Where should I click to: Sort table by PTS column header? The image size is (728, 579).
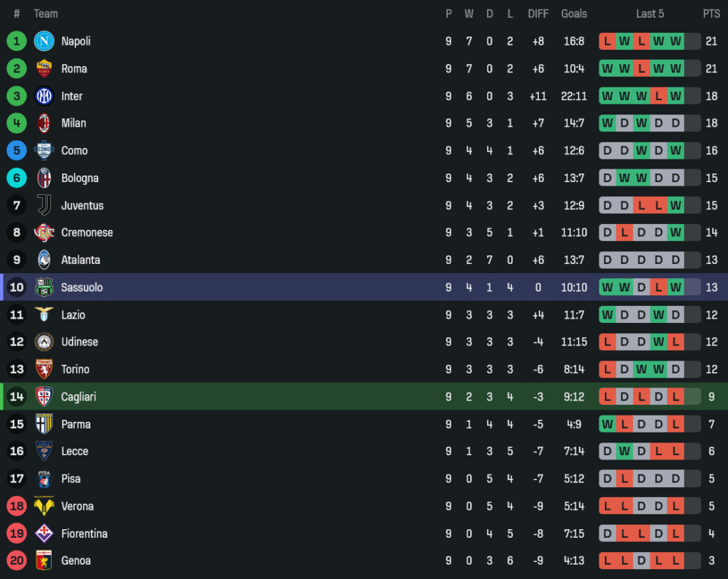(711, 14)
